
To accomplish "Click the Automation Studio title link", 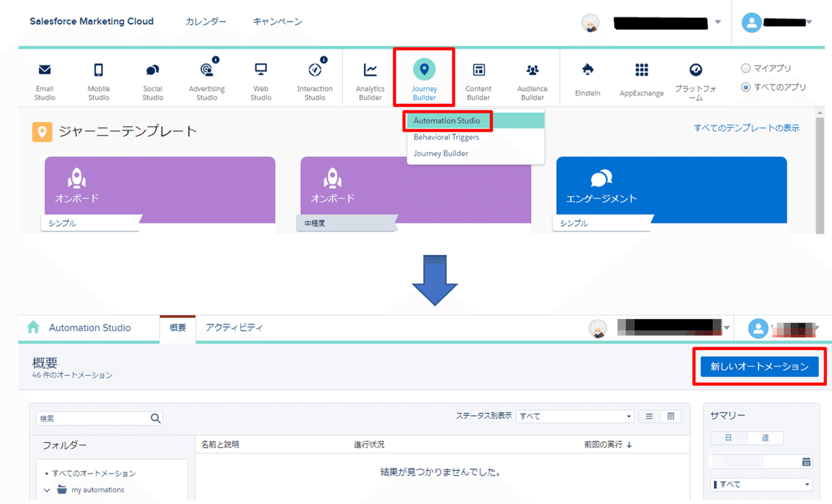I will click(x=89, y=327).
